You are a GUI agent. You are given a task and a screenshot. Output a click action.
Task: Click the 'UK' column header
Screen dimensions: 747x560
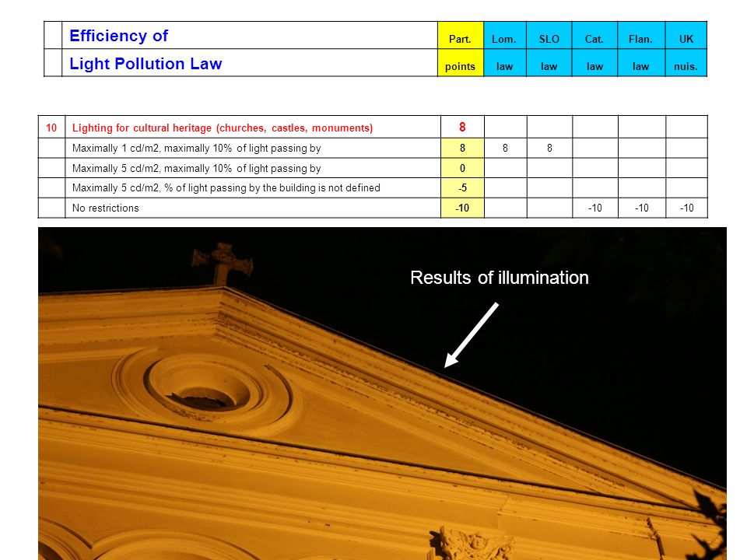[686, 35]
